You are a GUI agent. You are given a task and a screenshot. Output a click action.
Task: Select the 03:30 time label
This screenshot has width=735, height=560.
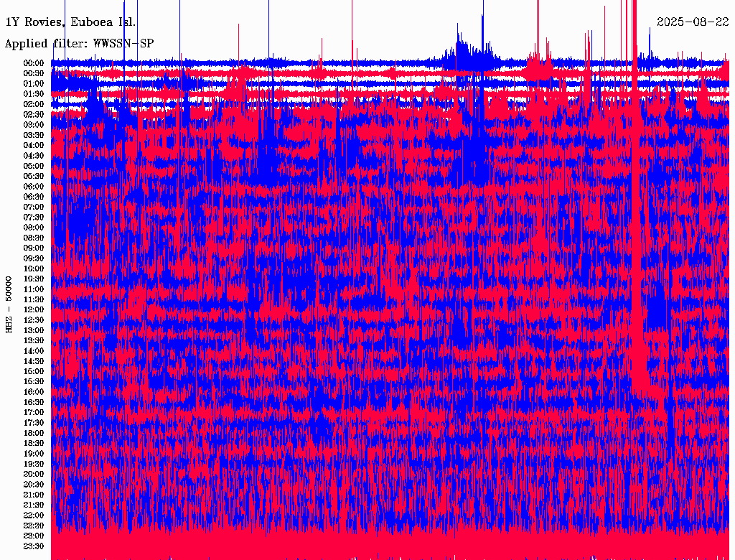coord(34,135)
